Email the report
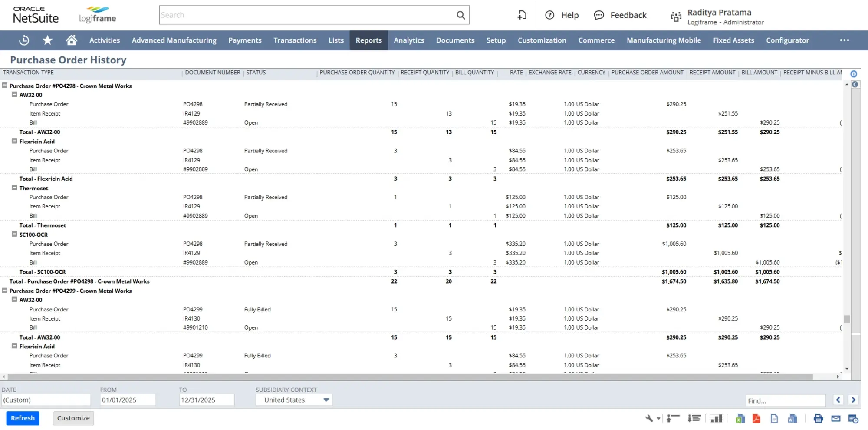Image resolution: width=868 pixels, height=430 pixels. 835,418
